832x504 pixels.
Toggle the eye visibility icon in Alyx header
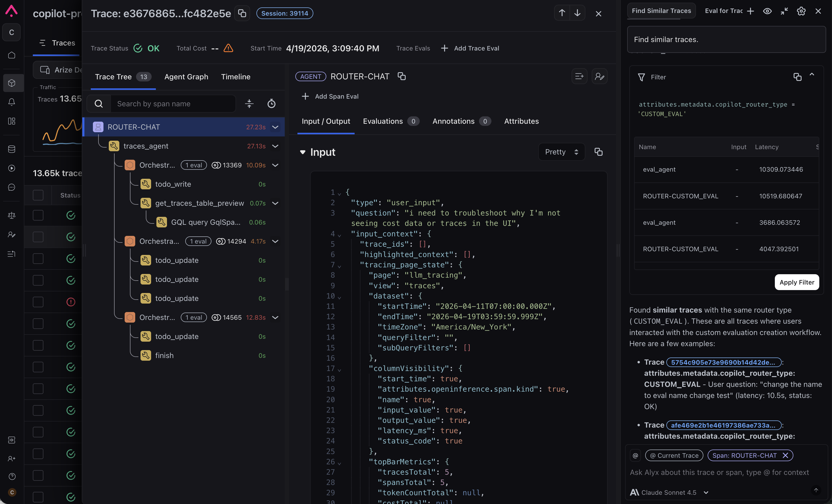pyautogui.click(x=767, y=11)
